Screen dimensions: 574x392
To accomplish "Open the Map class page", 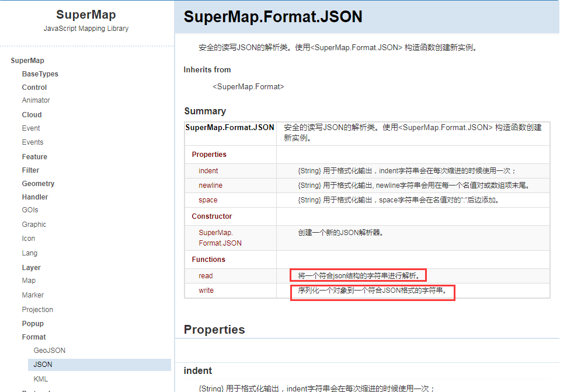I will pyautogui.click(x=29, y=281).
